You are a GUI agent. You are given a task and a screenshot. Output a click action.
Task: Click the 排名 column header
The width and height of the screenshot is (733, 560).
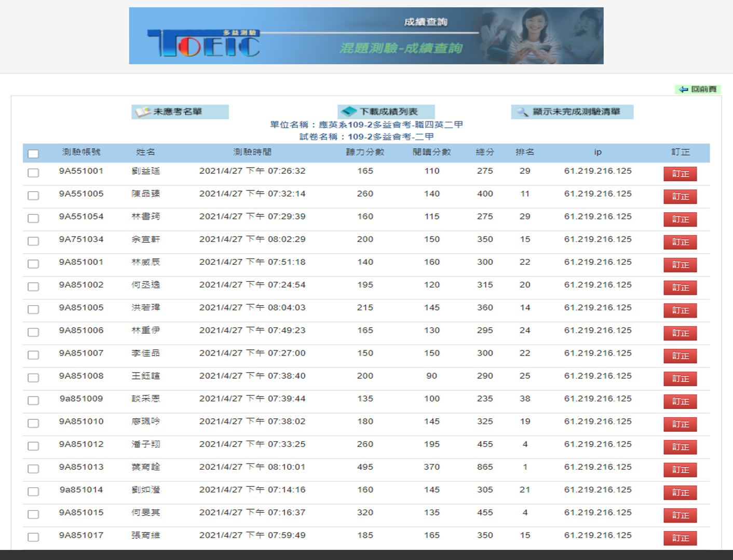[525, 152]
